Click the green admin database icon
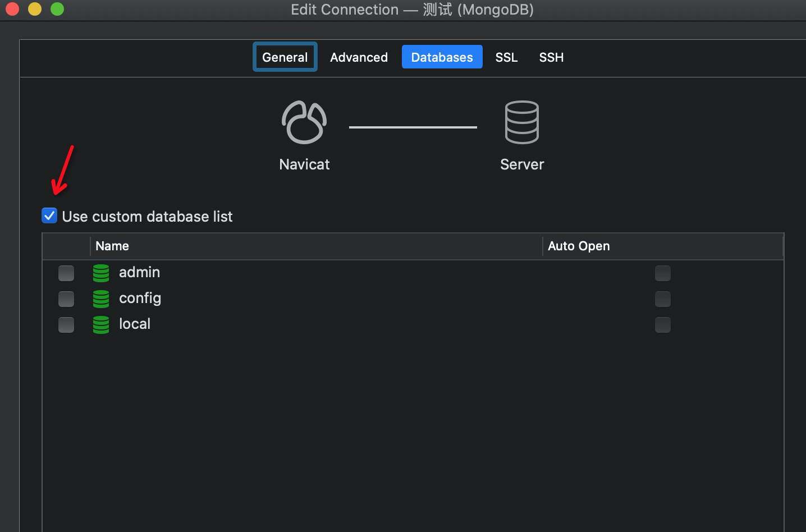806x532 pixels. tap(101, 273)
